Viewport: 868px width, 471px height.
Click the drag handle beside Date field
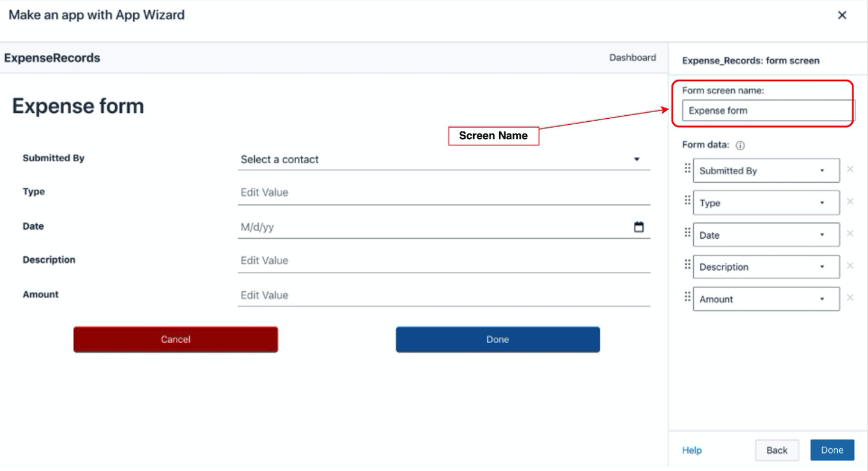click(x=687, y=232)
